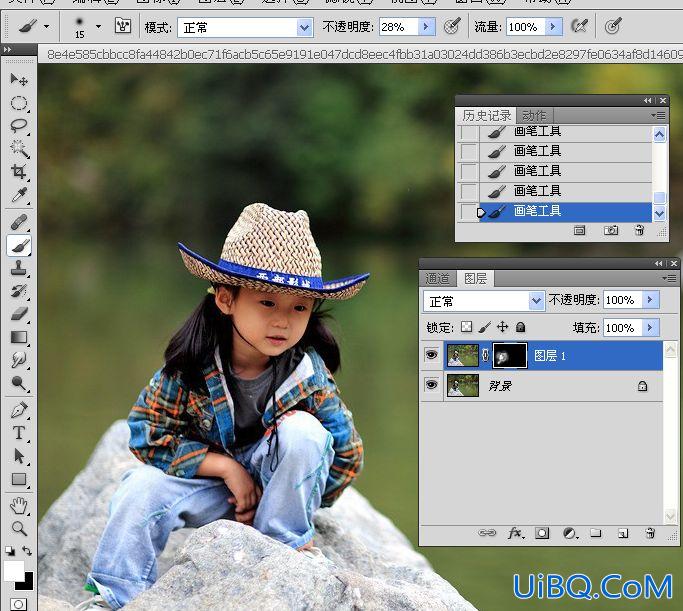Open 流量 flow slider arrow

[553, 27]
